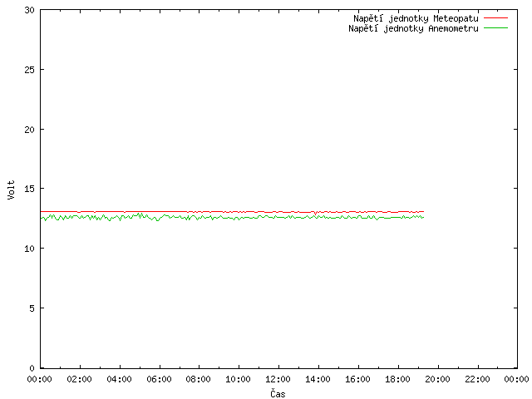The height and width of the screenshot is (399, 532).
Task: Click the x-axis time label 16:00
Action: (357, 379)
